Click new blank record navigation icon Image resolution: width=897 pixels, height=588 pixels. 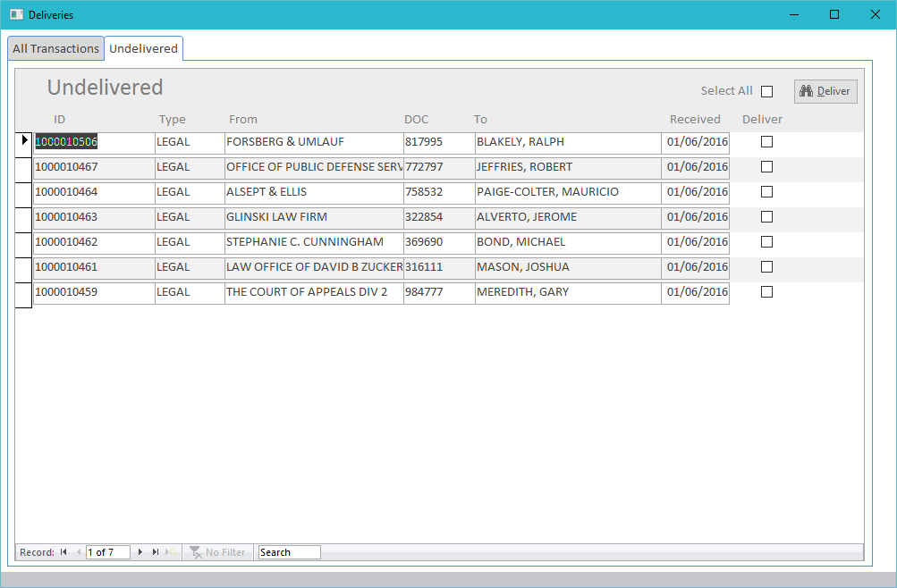[171, 552]
